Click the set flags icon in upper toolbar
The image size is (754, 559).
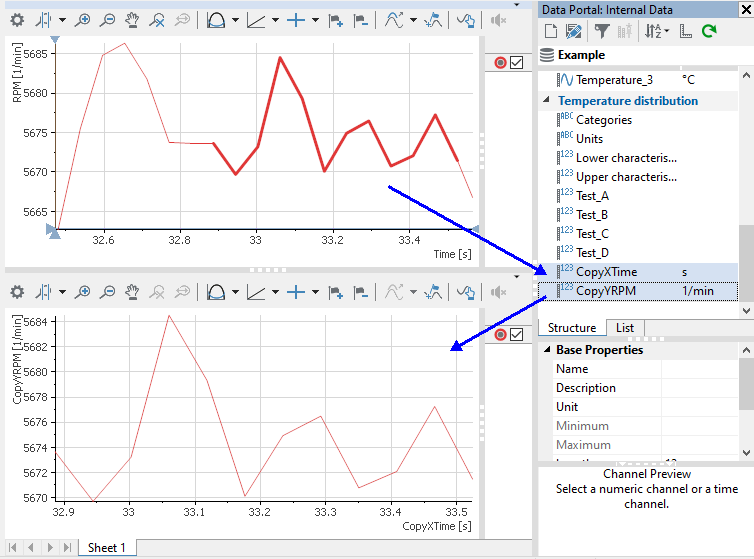335,20
